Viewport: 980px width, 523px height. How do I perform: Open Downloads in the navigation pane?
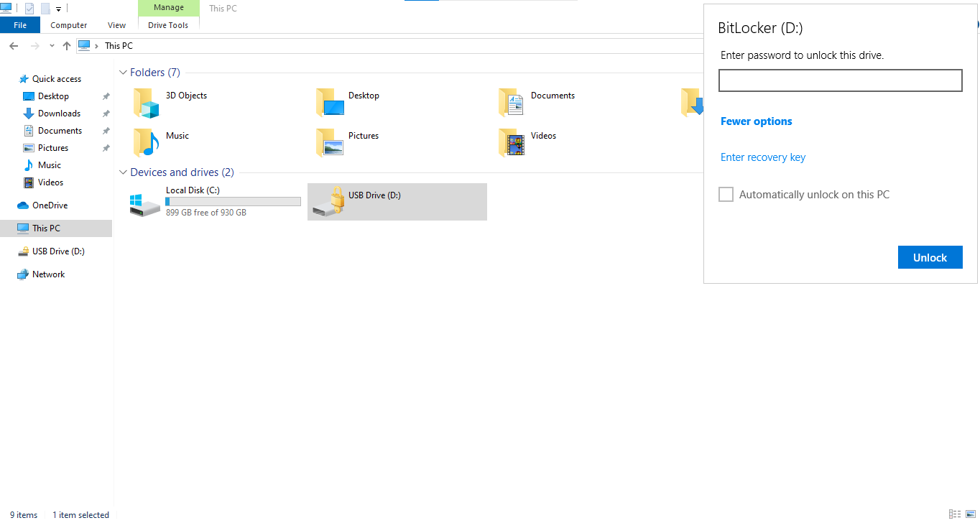(x=59, y=114)
